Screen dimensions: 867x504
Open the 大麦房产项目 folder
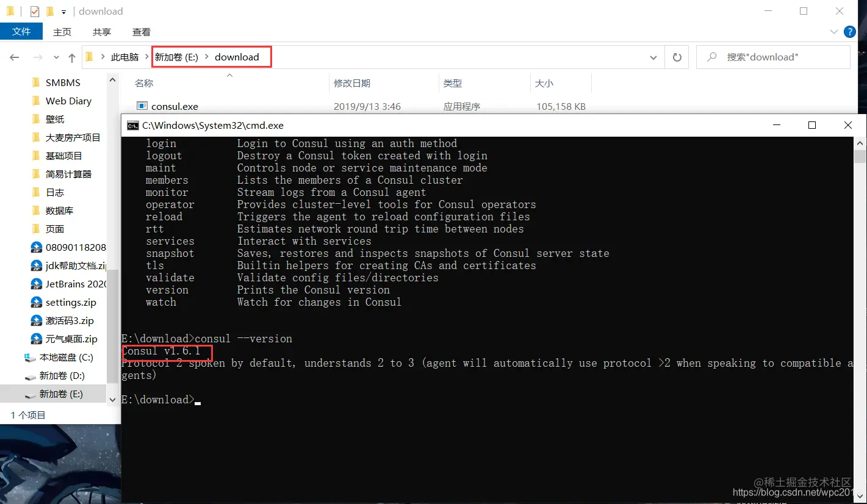pyautogui.click(x=73, y=137)
